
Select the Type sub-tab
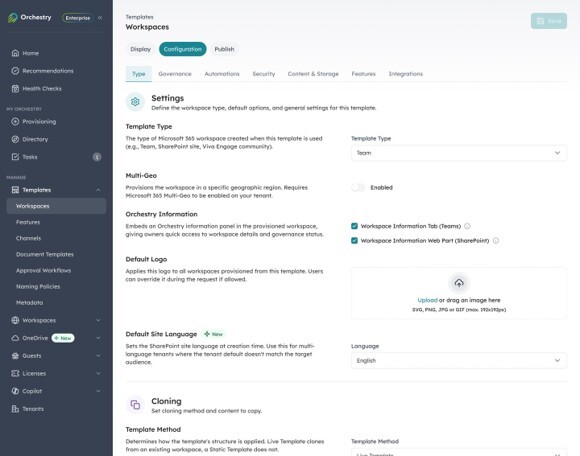139,74
